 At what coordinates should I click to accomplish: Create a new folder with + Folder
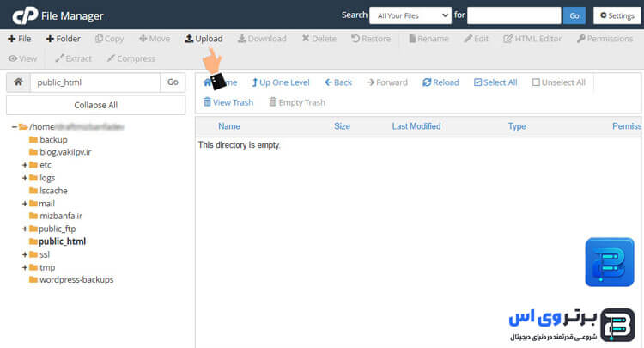pyautogui.click(x=63, y=39)
